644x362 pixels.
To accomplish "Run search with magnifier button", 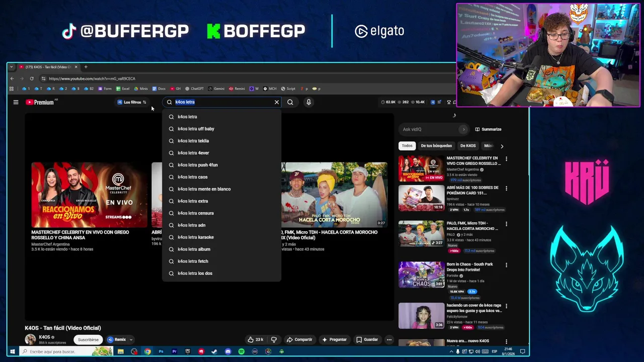I will (x=290, y=102).
